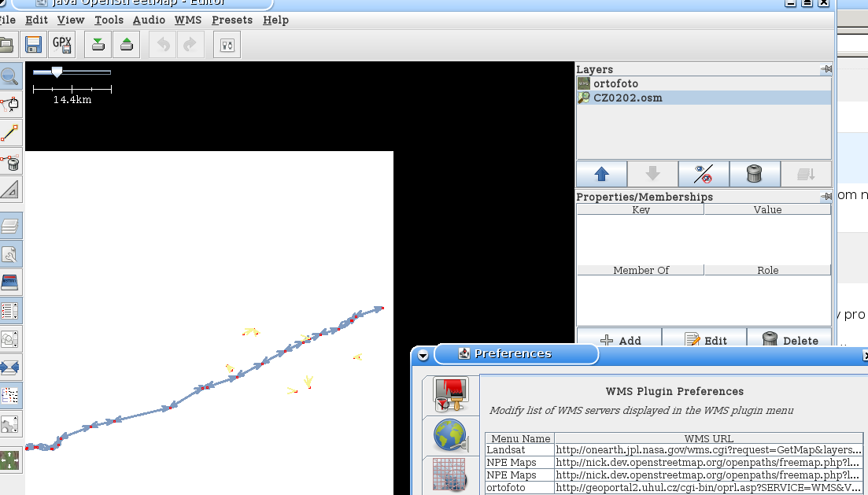Select the Zoom magnifier tool
This screenshot has height=495, width=868.
point(10,76)
